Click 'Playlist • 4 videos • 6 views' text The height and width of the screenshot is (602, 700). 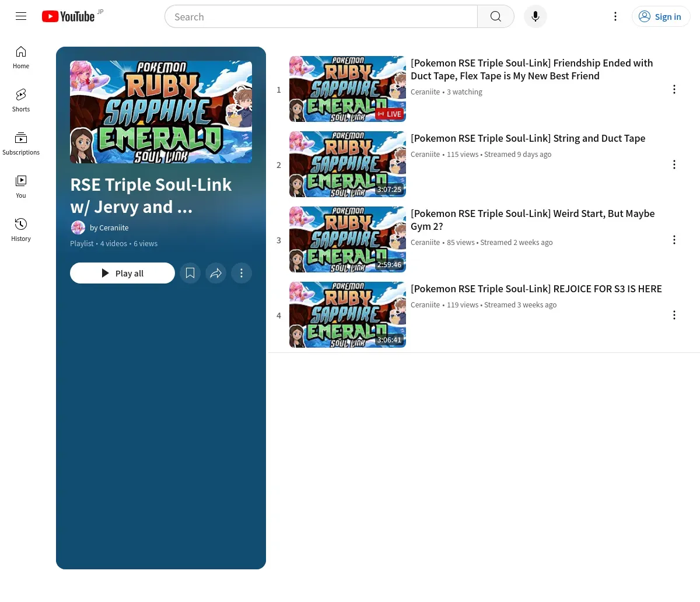coord(114,243)
